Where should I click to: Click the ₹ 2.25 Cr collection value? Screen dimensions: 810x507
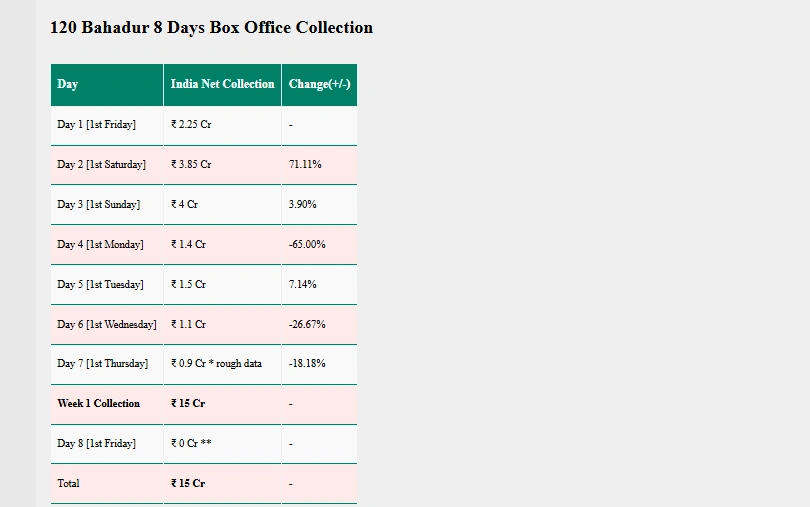coord(191,125)
